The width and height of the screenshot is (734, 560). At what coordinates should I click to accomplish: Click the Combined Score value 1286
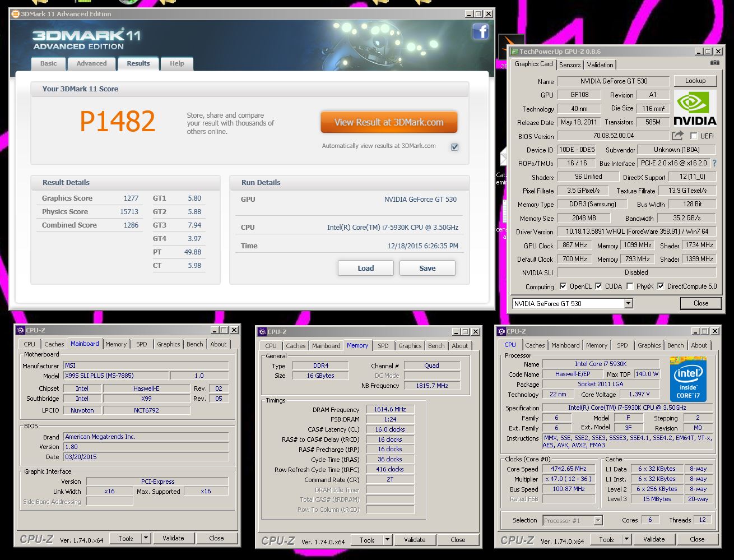pos(131,225)
